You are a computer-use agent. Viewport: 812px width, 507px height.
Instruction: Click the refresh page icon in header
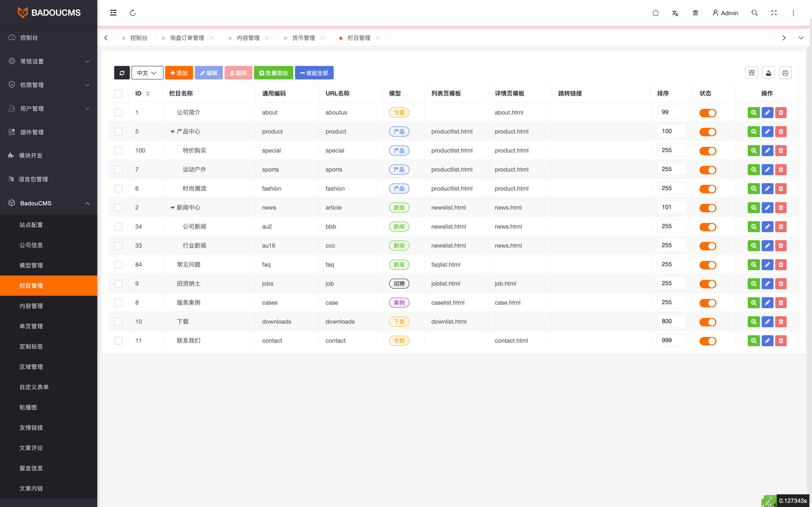coord(133,13)
